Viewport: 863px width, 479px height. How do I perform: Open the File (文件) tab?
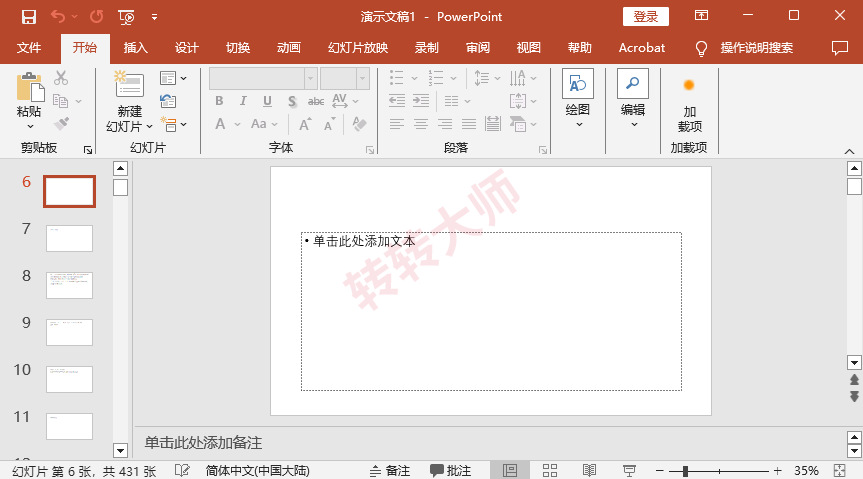29,48
